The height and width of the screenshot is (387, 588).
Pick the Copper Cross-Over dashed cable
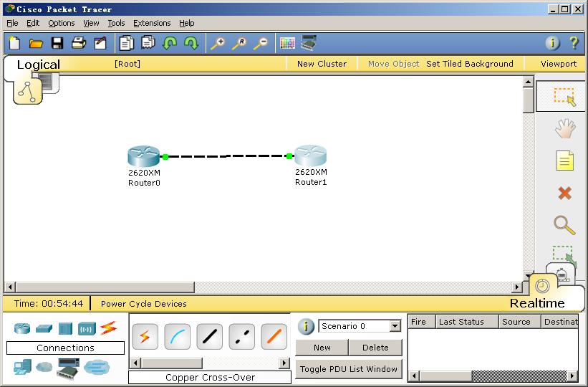[x=242, y=337]
